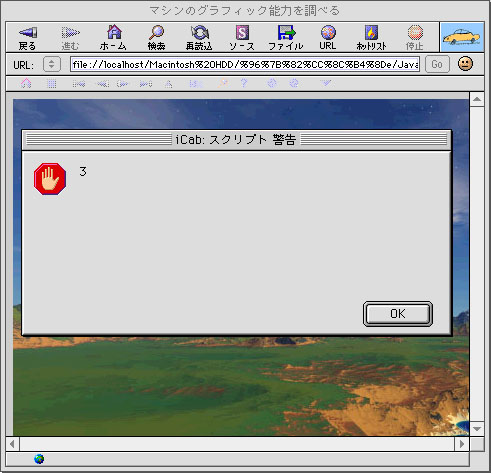Click the dimmed next-page link arrow

tap(122, 84)
